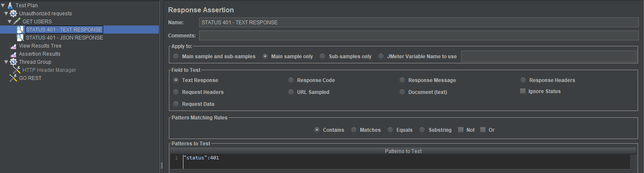Check the Not pattern matching option
The height and width of the screenshot is (173, 644).
pos(461,130)
